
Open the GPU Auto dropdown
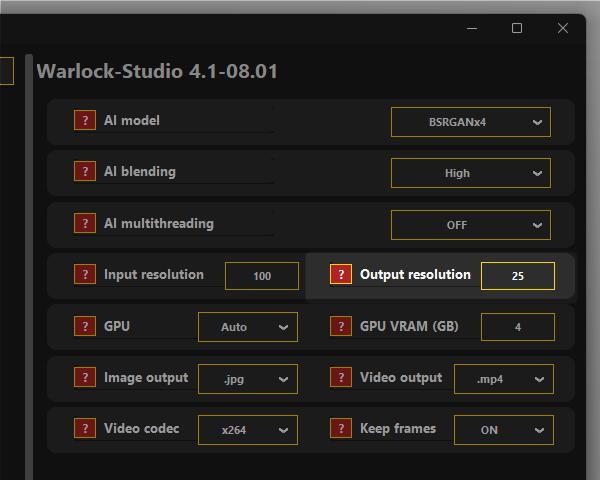coord(248,327)
